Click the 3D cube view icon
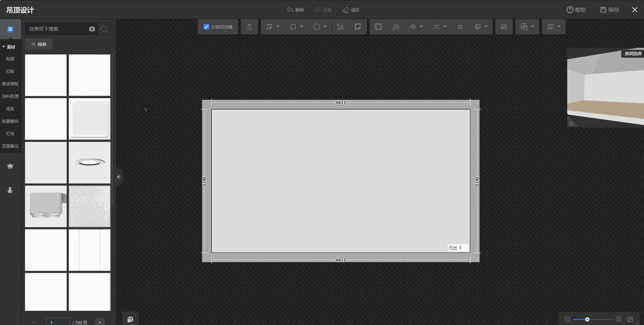Image resolution: width=644 pixels, height=325 pixels. coord(130,319)
